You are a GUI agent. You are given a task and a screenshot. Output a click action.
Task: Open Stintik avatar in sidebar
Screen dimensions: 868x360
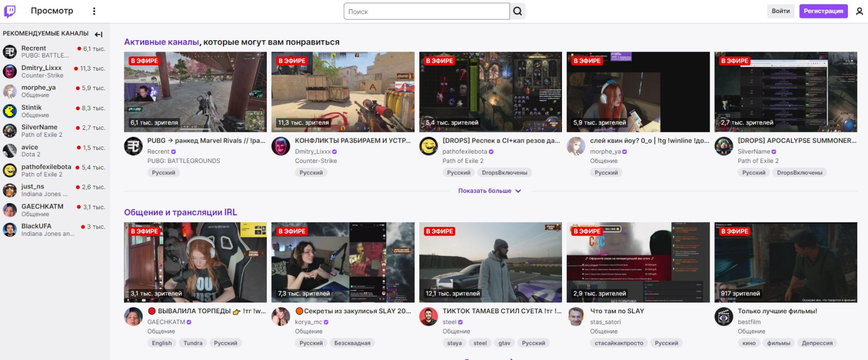point(10,111)
